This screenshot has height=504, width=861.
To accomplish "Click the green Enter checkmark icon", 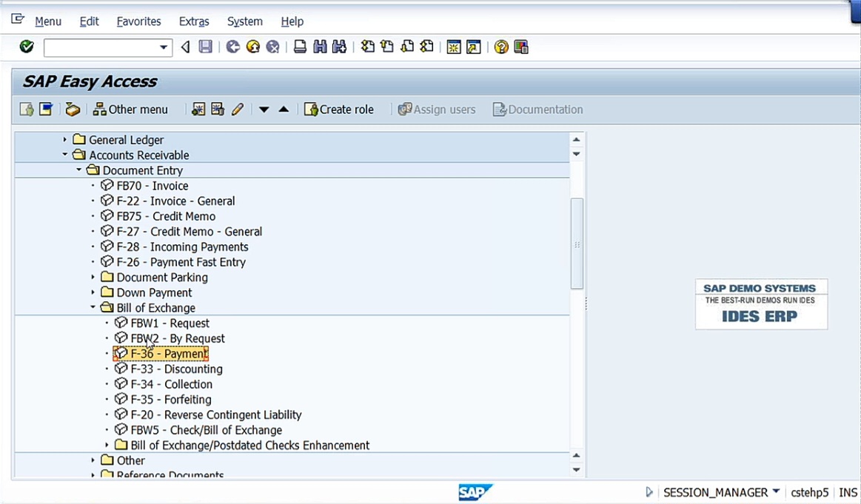I will tap(27, 47).
